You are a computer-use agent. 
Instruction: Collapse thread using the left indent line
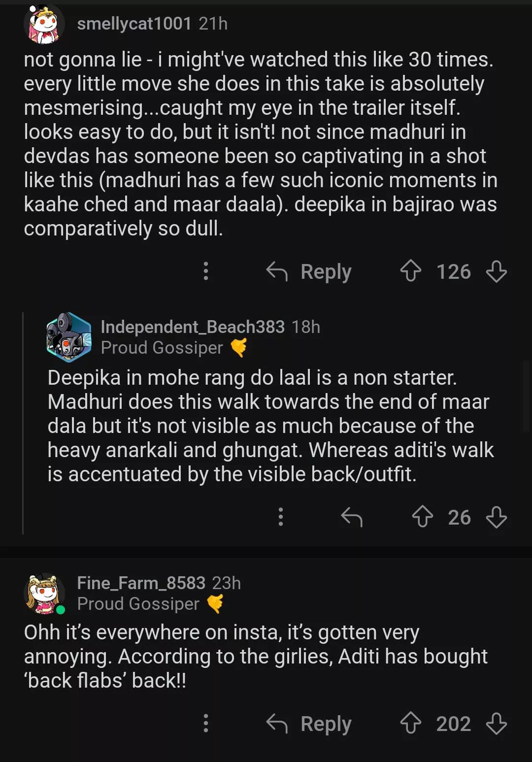coord(23,424)
